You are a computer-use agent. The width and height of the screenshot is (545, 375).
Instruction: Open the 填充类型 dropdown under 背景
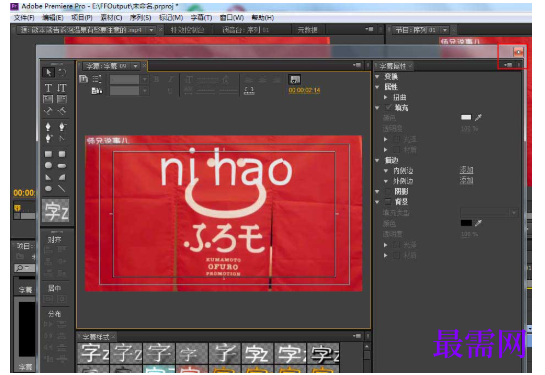click(489, 212)
